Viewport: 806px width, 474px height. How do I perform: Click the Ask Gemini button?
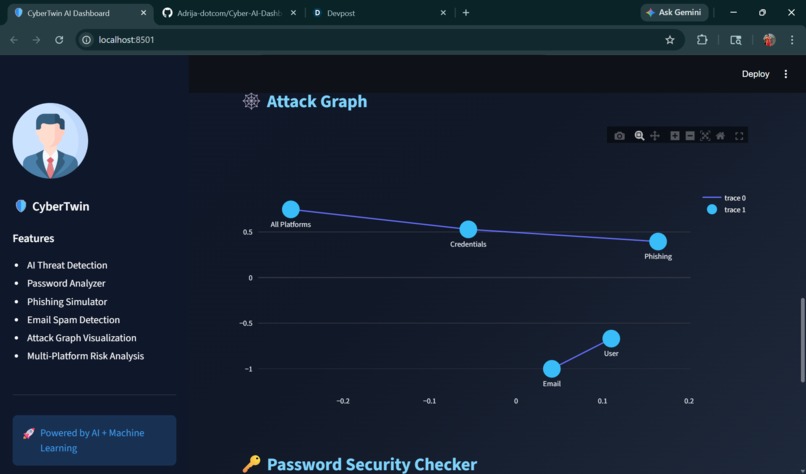coord(674,12)
